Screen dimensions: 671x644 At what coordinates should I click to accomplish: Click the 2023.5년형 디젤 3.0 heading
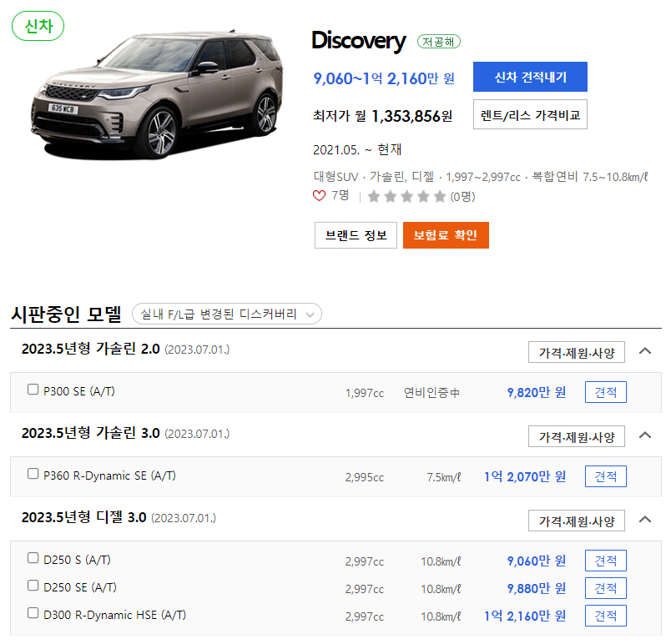click(x=83, y=517)
